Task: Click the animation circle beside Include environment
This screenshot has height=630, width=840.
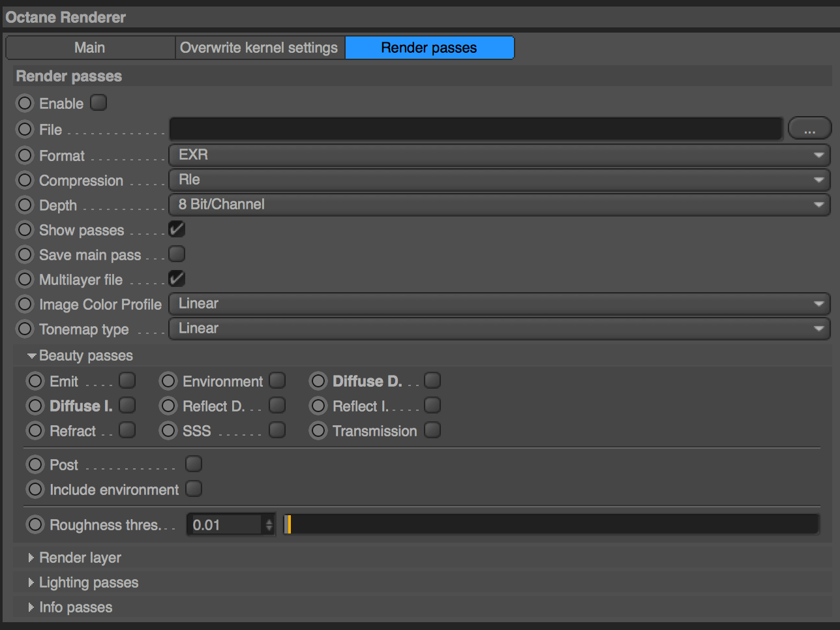Action: [x=35, y=489]
